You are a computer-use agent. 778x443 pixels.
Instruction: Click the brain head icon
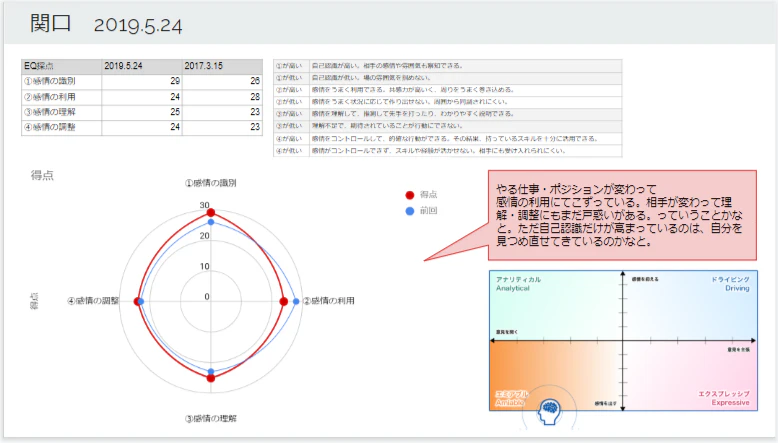(549, 411)
